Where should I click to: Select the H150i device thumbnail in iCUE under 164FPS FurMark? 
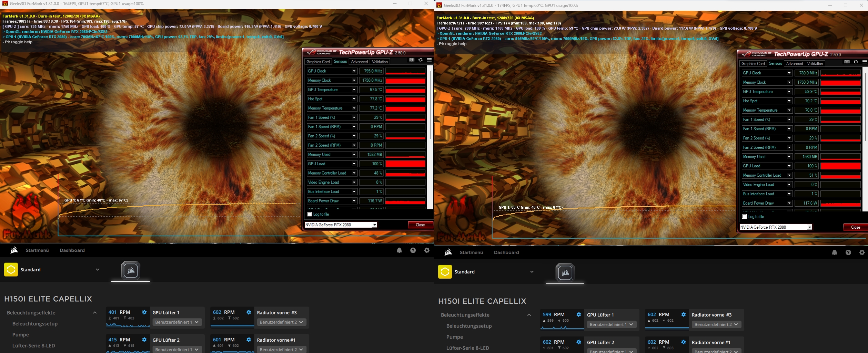click(130, 271)
